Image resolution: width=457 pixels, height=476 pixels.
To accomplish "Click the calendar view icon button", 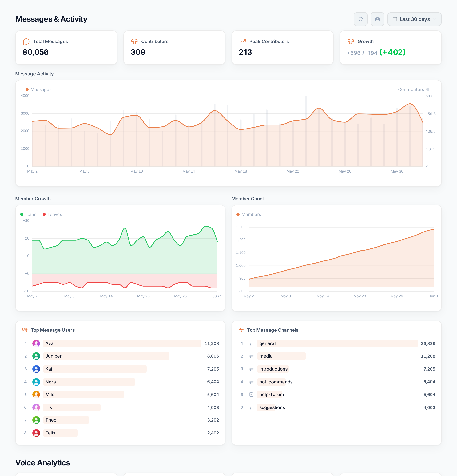I will click(377, 19).
